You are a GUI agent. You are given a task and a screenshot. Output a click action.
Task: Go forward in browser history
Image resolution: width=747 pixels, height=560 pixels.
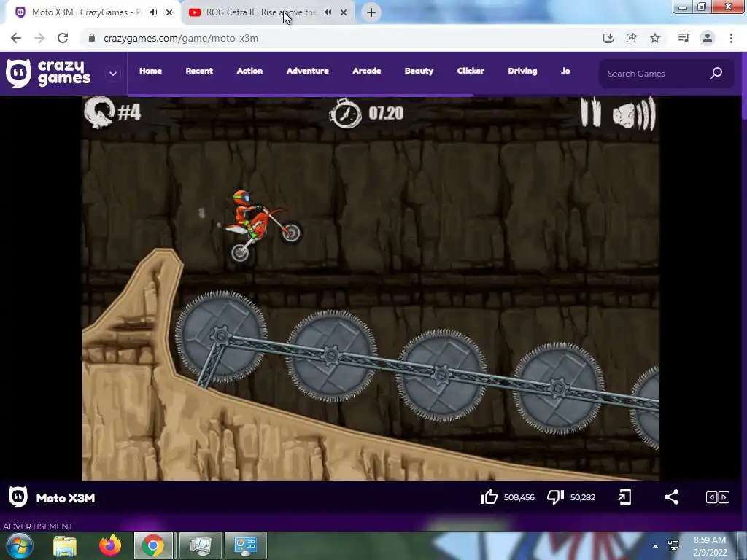39,38
